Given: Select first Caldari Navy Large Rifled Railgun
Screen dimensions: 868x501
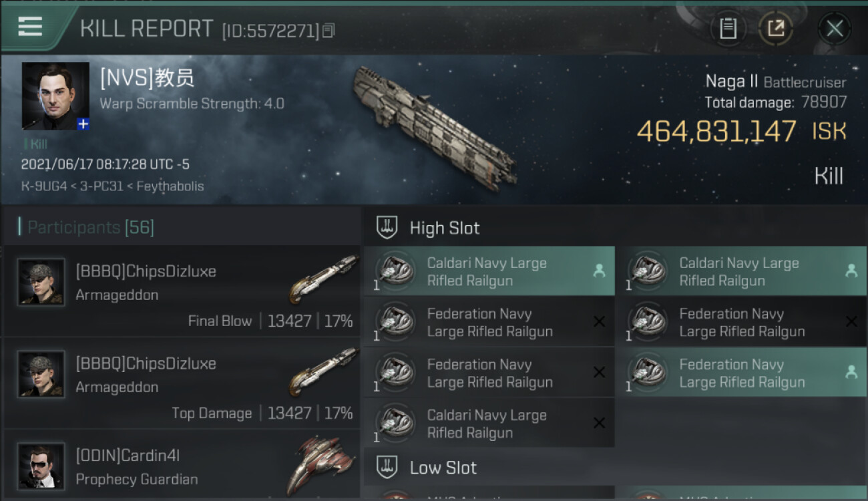Looking at the screenshot, I should (489, 272).
